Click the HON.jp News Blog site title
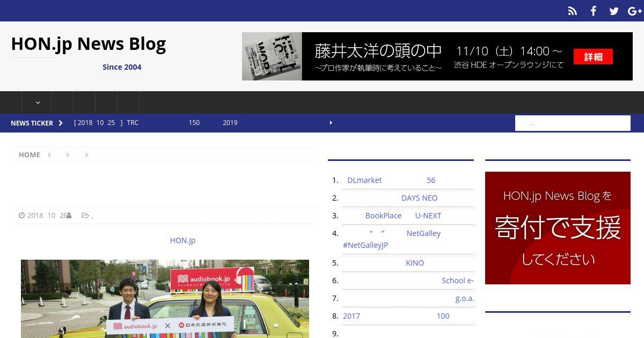 pos(89,43)
